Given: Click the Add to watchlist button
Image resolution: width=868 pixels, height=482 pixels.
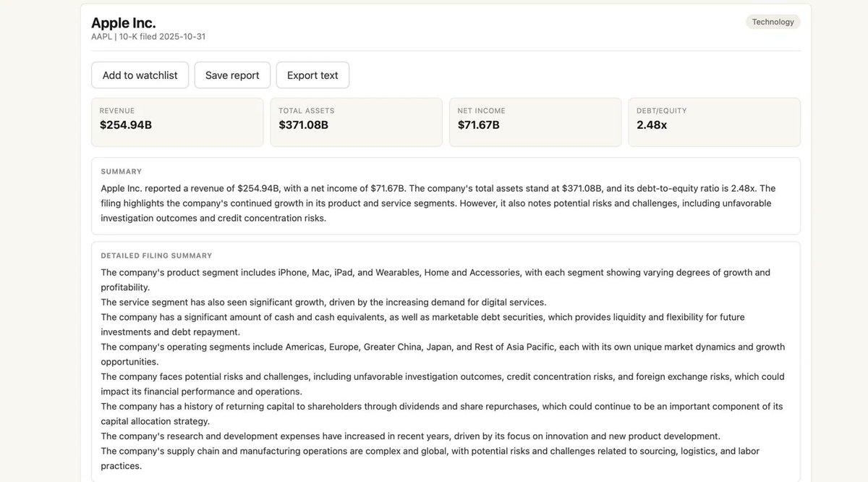Looking at the screenshot, I should [x=140, y=75].
